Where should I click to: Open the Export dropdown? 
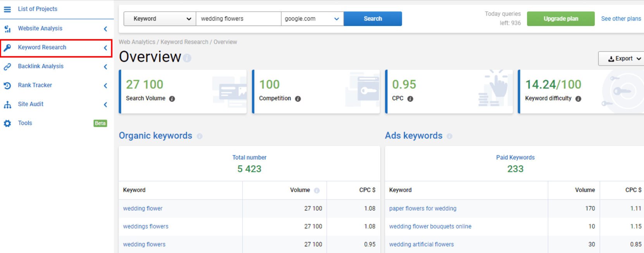coord(621,59)
